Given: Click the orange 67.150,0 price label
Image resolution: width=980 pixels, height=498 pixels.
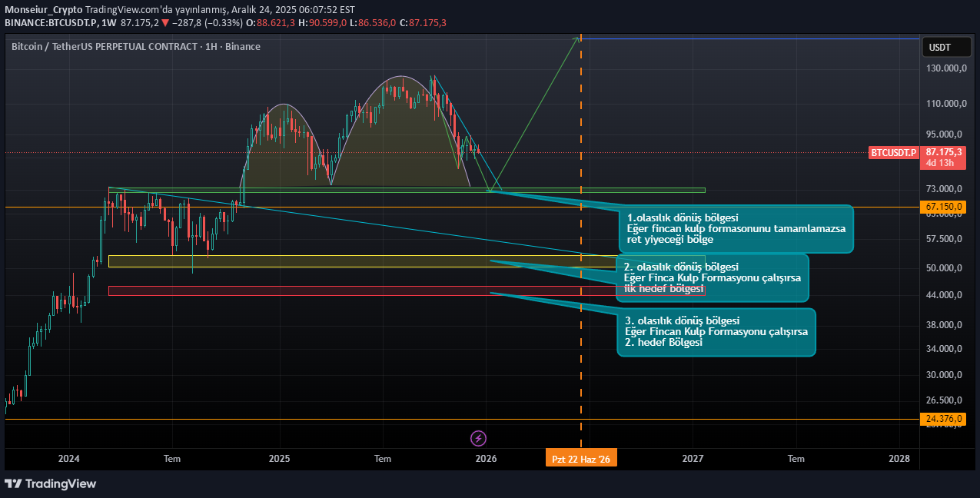Looking at the screenshot, I should [944, 206].
